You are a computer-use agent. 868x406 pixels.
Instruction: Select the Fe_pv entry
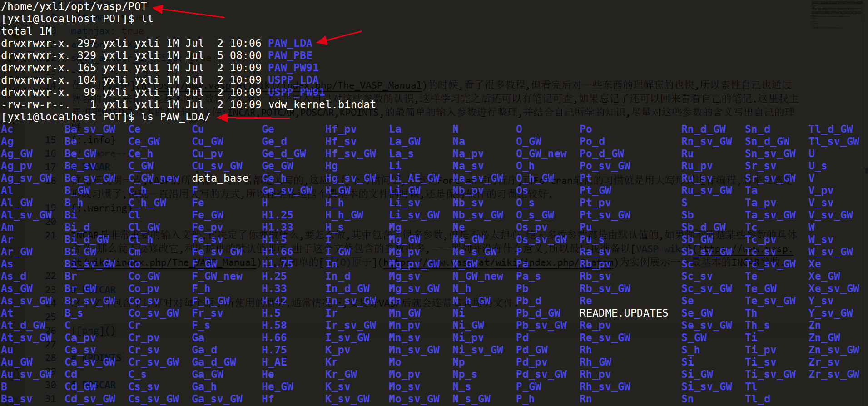208,227
